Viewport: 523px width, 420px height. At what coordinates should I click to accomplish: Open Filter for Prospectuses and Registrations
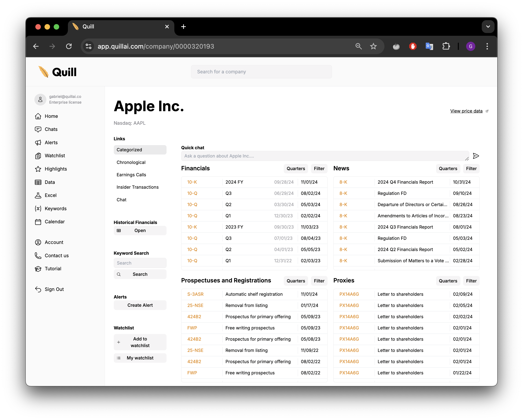319,281
